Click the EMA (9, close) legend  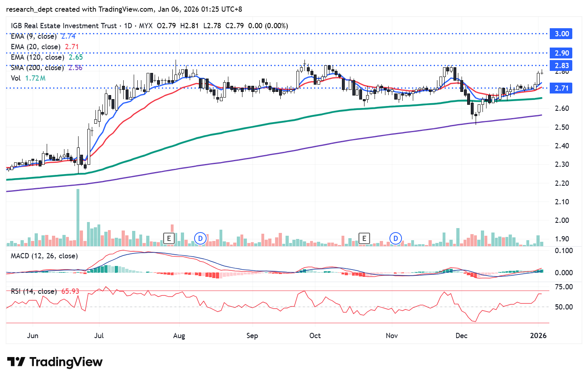point(33,36)
